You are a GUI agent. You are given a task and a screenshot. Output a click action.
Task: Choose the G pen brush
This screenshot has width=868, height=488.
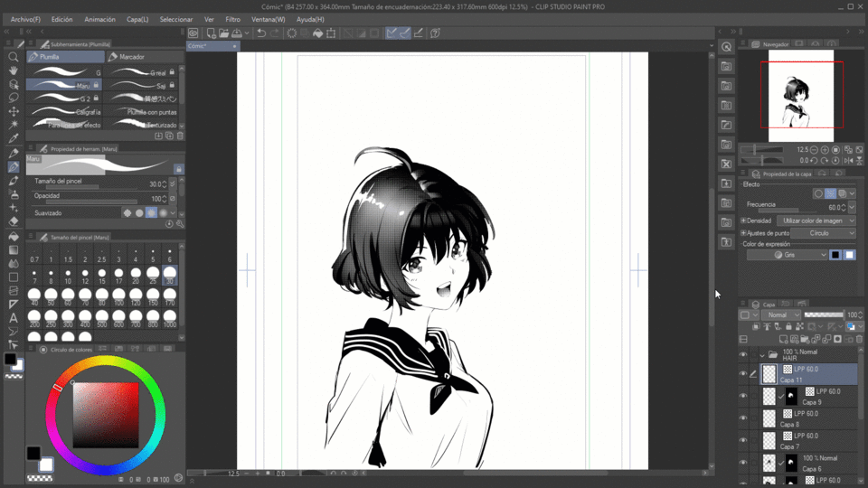pyautogui.click(x=65, y=72)
